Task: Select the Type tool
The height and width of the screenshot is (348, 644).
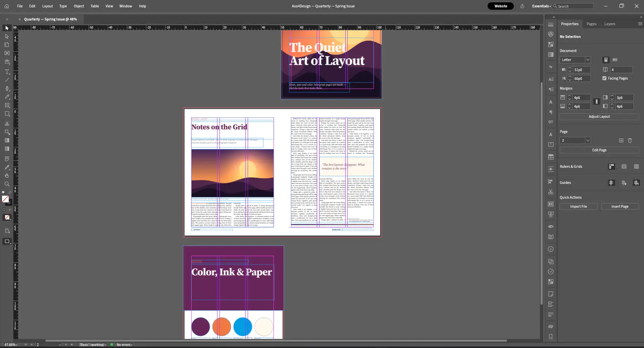Action: pyautogui.click(x=7, y=72)
